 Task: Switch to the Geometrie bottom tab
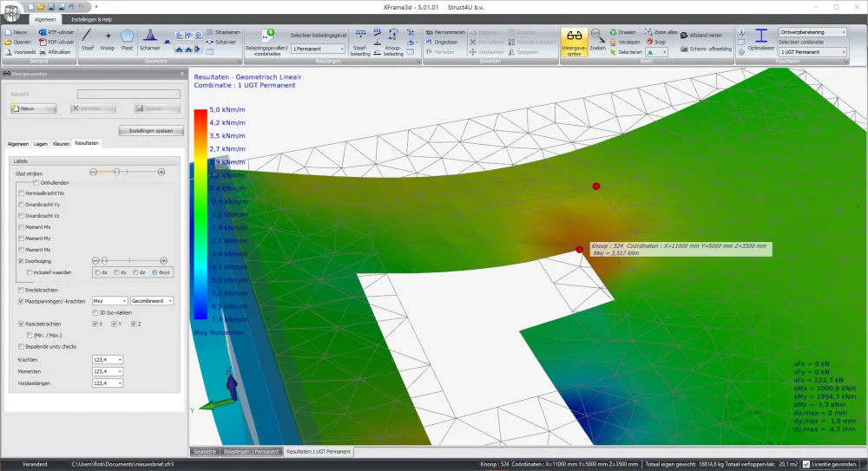tap(204, 452)
